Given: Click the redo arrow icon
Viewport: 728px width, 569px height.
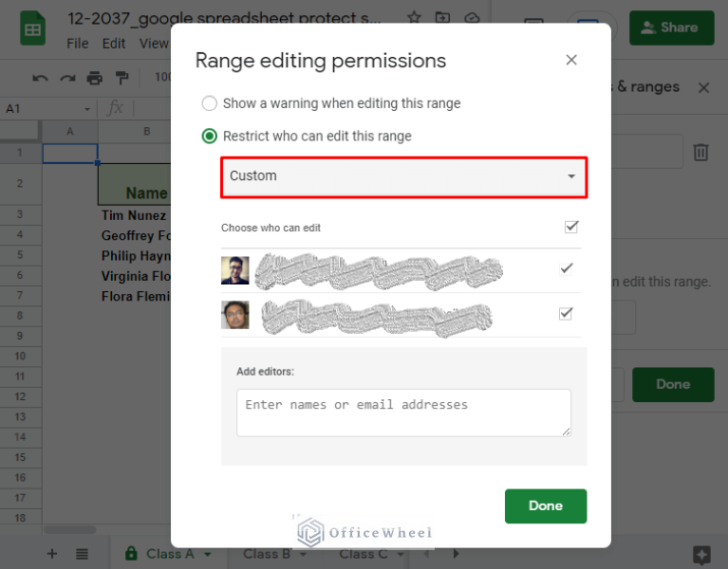Looking at the screenshot, I should tap(67, 78).
